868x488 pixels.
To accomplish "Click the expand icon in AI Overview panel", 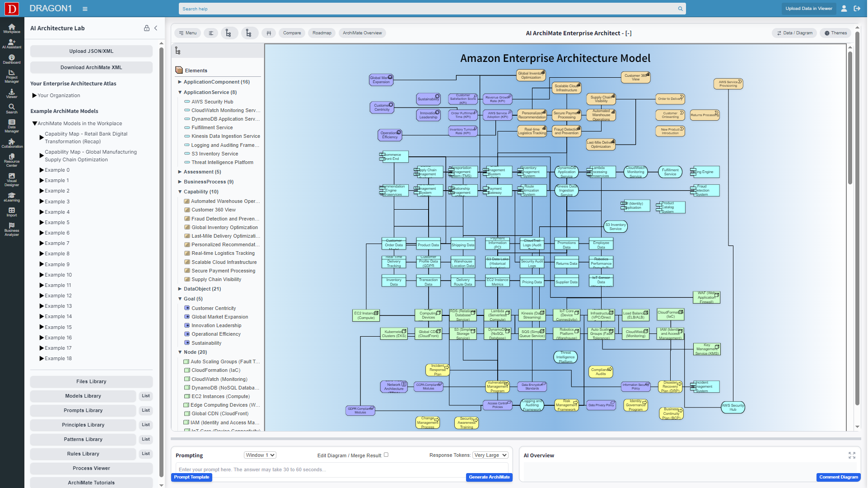I will (852, 455).
